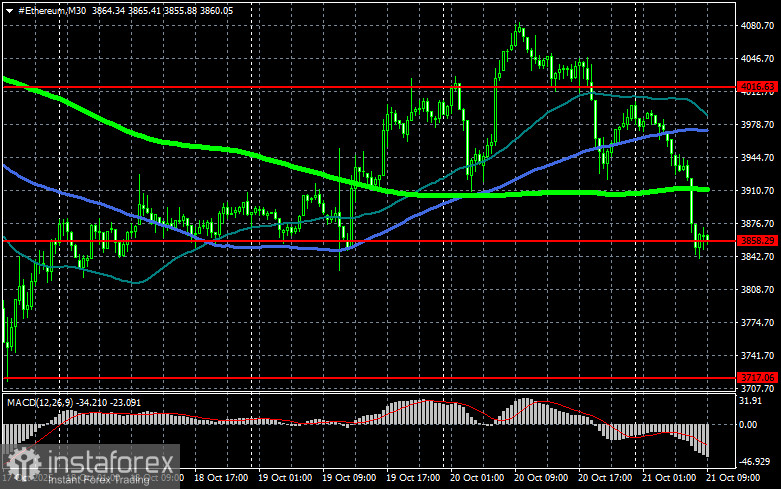Select the red 4016.63 level price tag
Screen dimensions: 781x489
757,87
